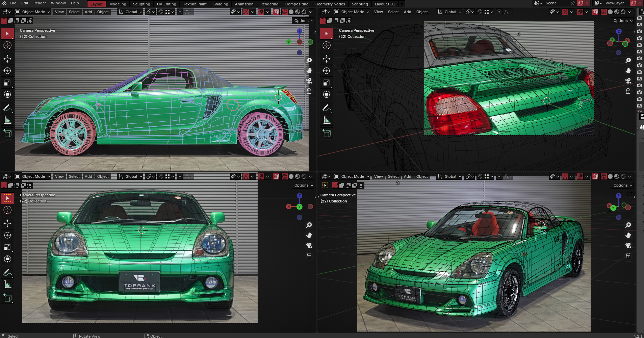This screenshot has height=338, width=644.
Task: Select the Annotate tool in top-left viewport
Action: click(7, 108)
